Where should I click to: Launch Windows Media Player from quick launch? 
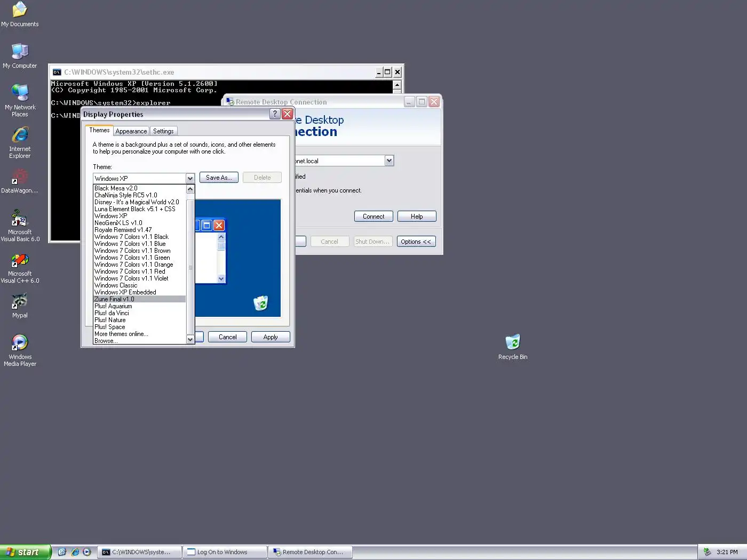pyautogui.click(x=87, y=552)
